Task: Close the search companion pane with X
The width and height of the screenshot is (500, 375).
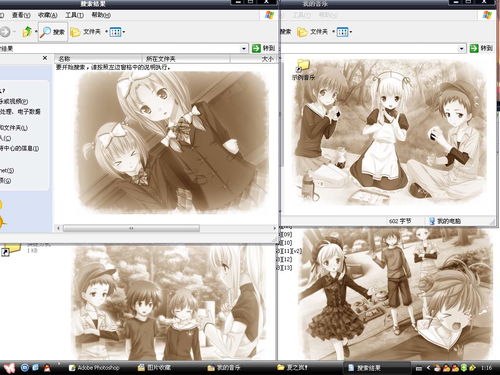Action: (45, 58)
